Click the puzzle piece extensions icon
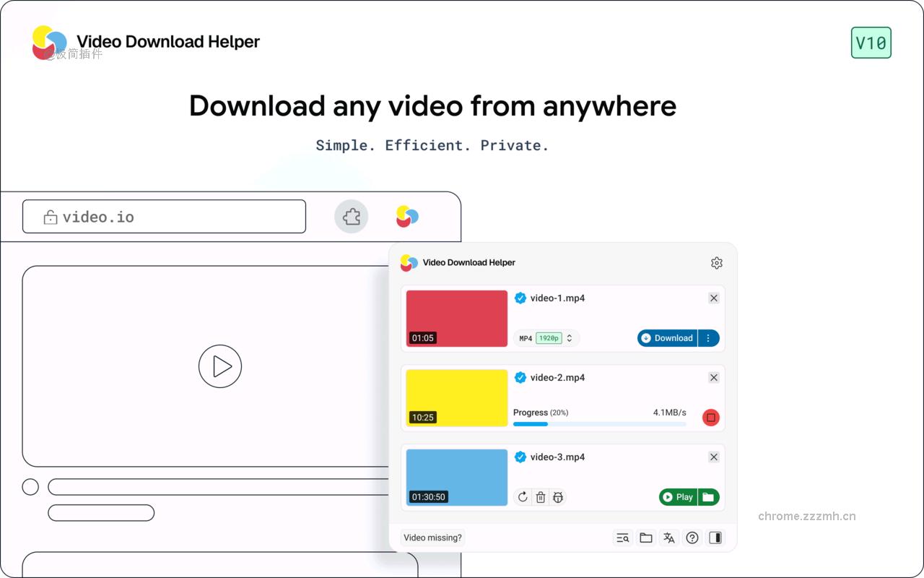The height and width of the screenshot is (578, 924). (352, 217)
